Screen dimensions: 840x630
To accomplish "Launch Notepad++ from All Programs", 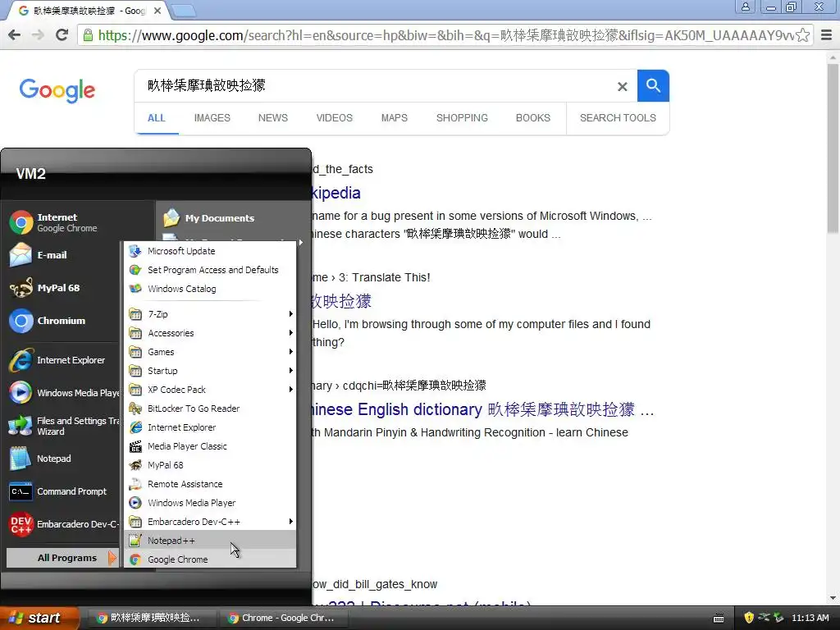I will (210, 541).
